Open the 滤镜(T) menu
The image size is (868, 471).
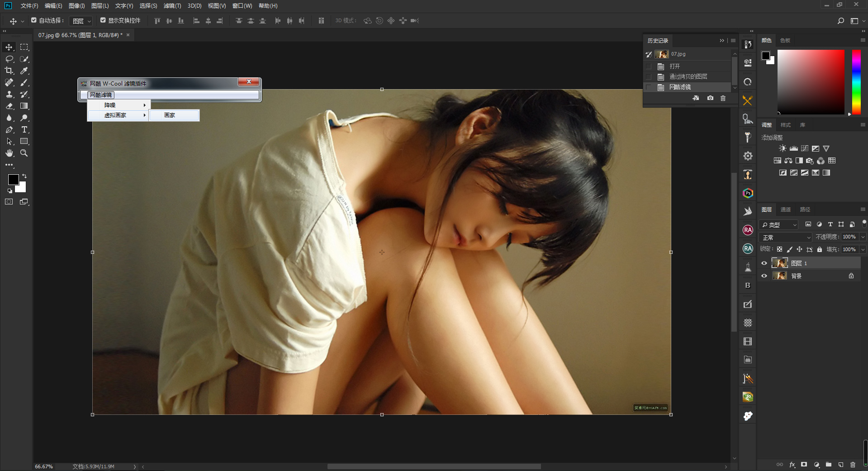click(172, 6)
